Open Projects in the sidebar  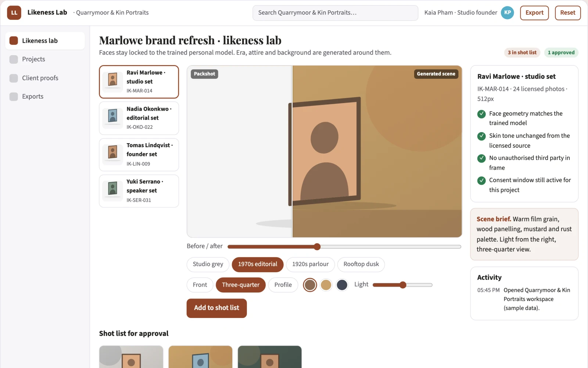tap(45, 59)
